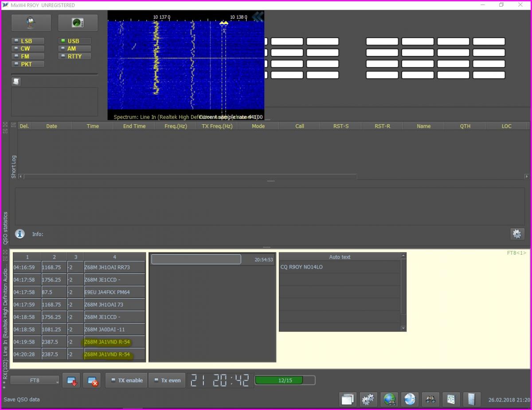Click the green radar scope icon button
Image resolution: width=532 pixels, height=410 pixels.
(78, 23)
